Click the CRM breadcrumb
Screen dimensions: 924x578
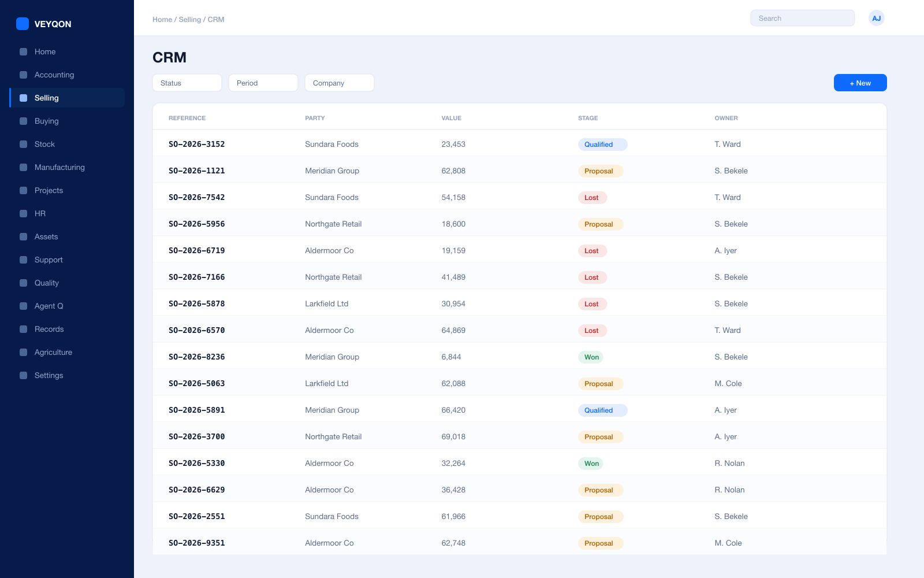point(216,19)
